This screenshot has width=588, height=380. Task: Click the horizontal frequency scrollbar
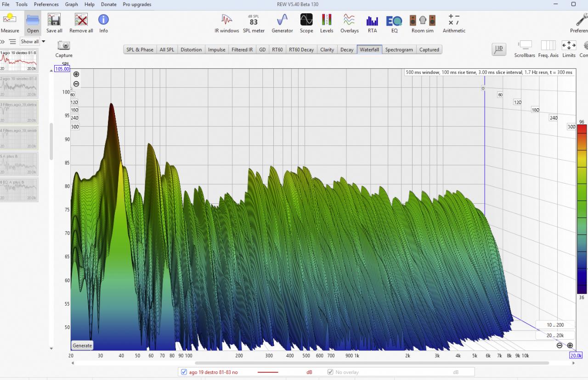310,363
